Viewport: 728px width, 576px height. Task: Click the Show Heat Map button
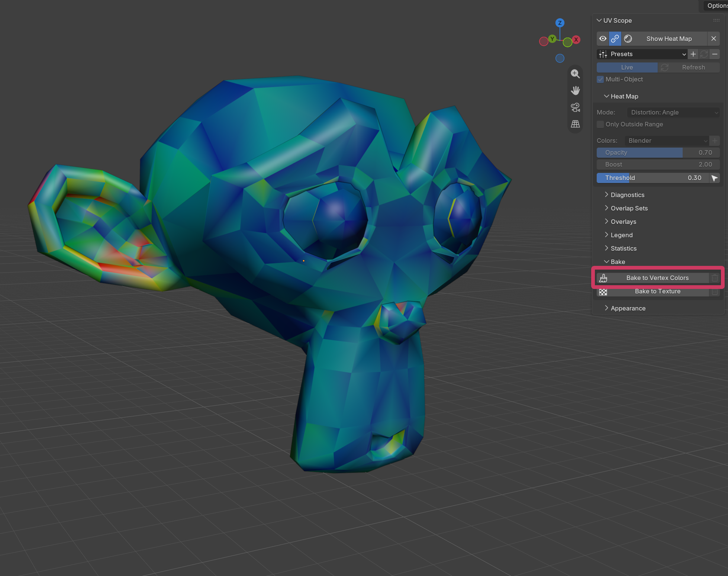669,39
